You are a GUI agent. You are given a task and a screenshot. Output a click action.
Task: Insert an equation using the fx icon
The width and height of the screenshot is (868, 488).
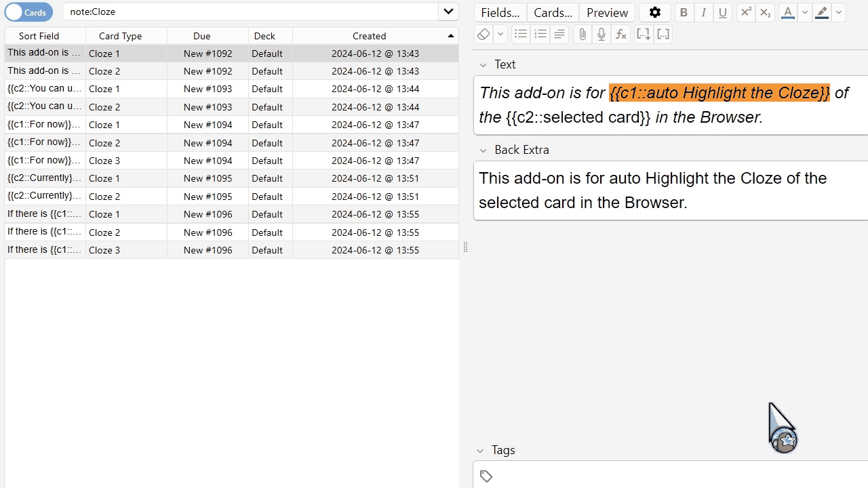tap(621, 34)
